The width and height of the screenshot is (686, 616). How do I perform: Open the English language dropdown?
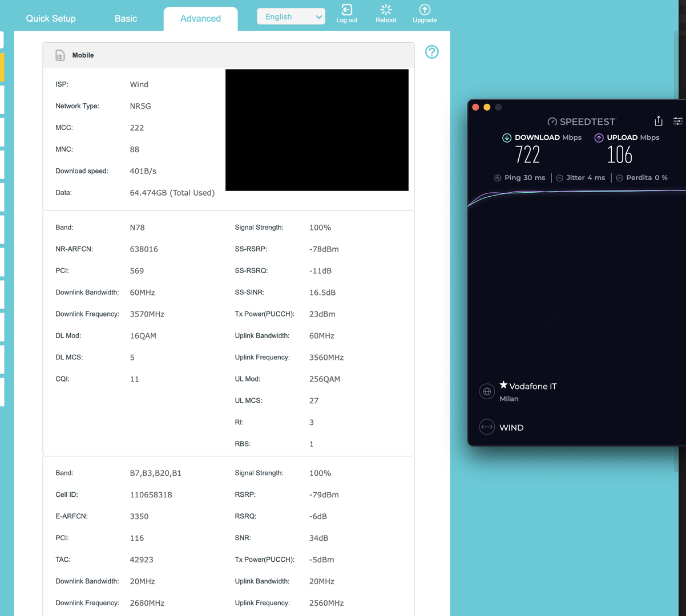tap(291, 17)
